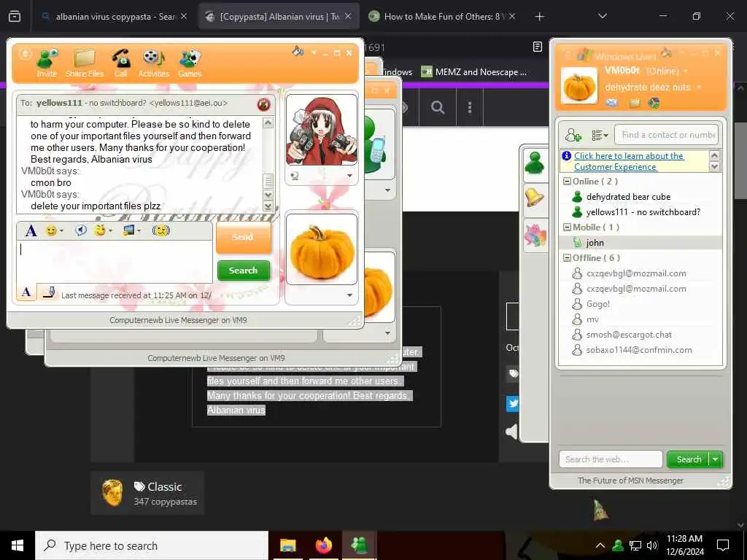The width and height of the screenshot is (747, 560).
Task: Switch to handwriting pen mode tab
Action: (x=48, y=292)
